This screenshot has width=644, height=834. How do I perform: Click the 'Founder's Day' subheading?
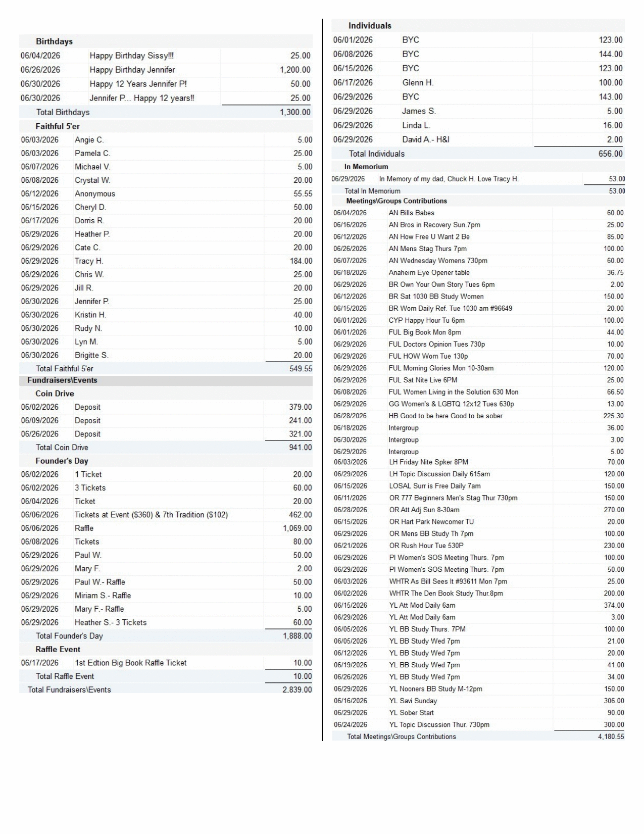[62, 461]
